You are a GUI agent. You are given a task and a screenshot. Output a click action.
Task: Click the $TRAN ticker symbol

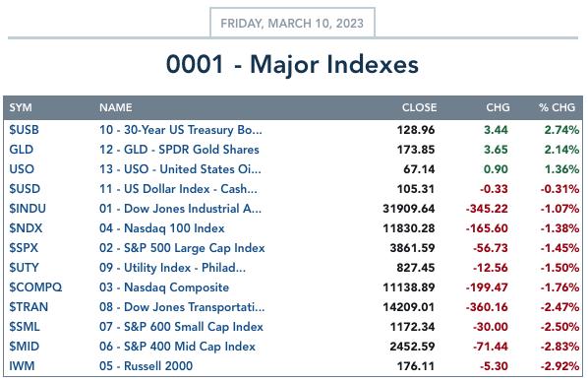[29, 307]
